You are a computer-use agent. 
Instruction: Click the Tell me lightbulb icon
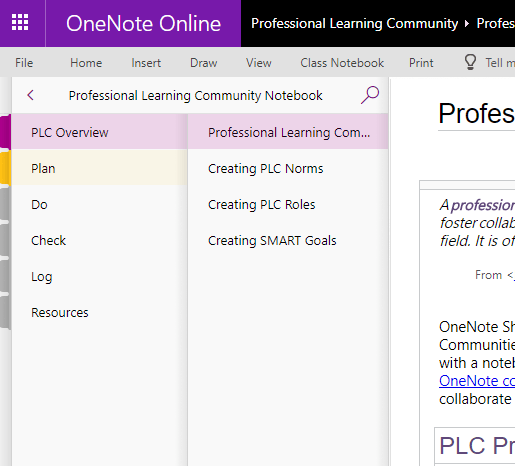[x=470, y=62]
